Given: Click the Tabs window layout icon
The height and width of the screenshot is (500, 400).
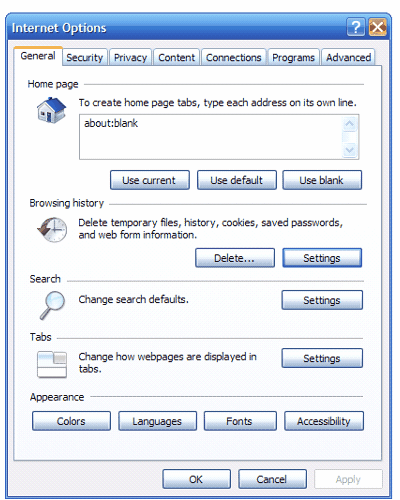Looking at the screenshot, I should (52, 364).
